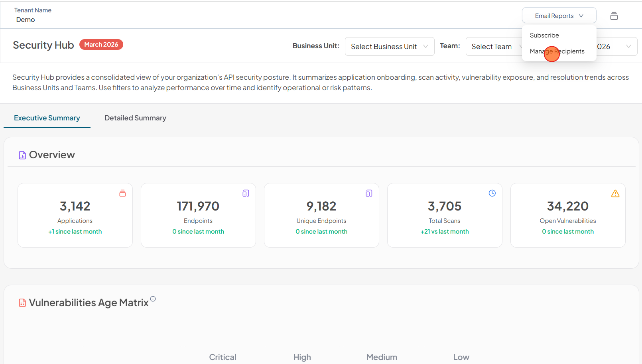Click the Open Vulnerabilities warning triangle icon
The width and height of the screenshot is (642, 364).
pyautogui.click(x=615, y=193)
